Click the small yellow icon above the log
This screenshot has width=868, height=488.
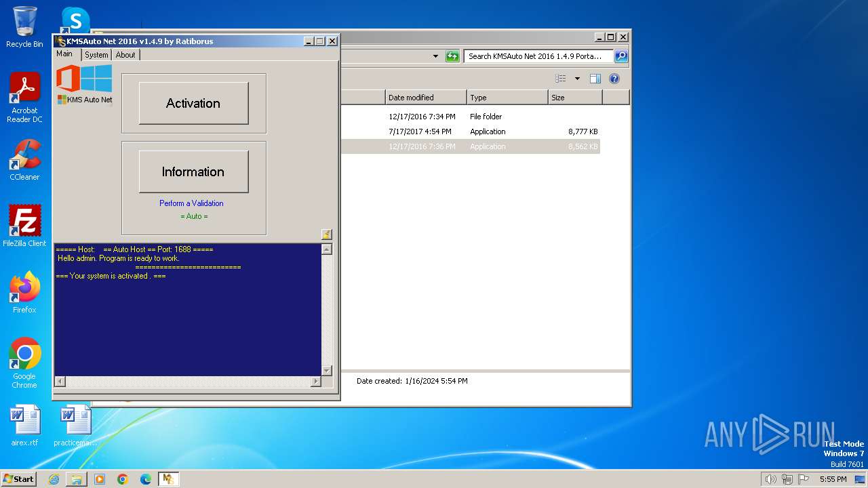(x=326, y=235)
